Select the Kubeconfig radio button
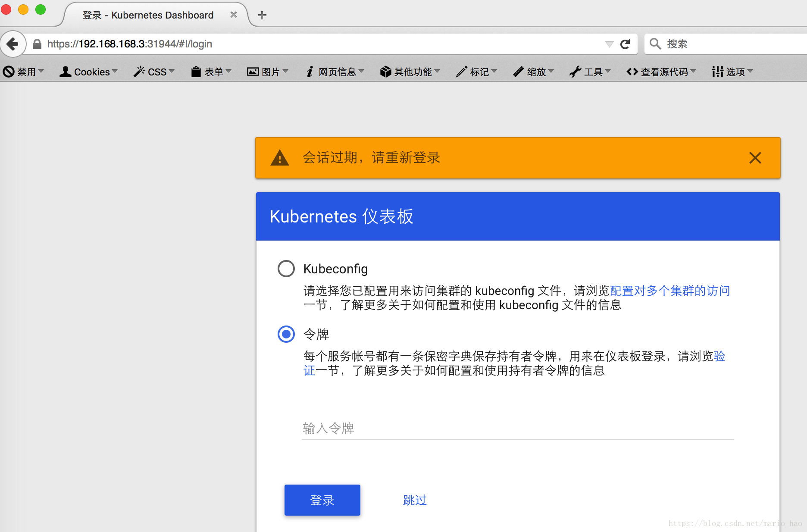The width and height of the screenshot is (807, 532). click(286, 269)
